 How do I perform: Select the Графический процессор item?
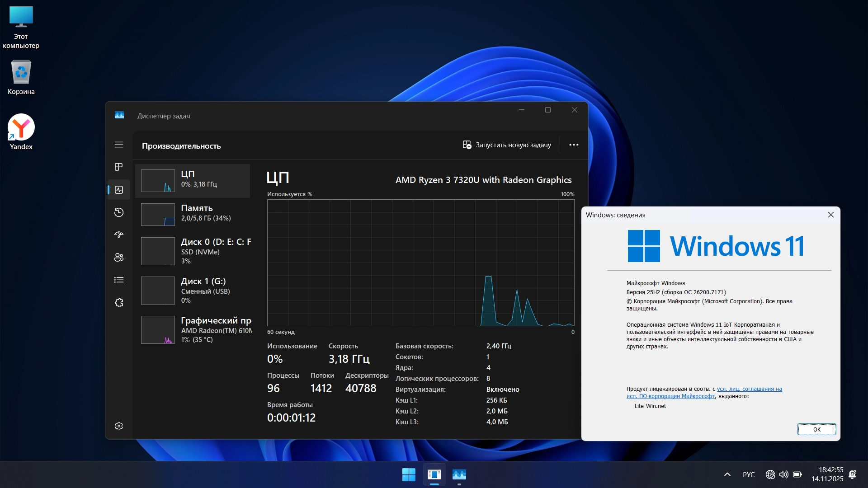[193, 330]
